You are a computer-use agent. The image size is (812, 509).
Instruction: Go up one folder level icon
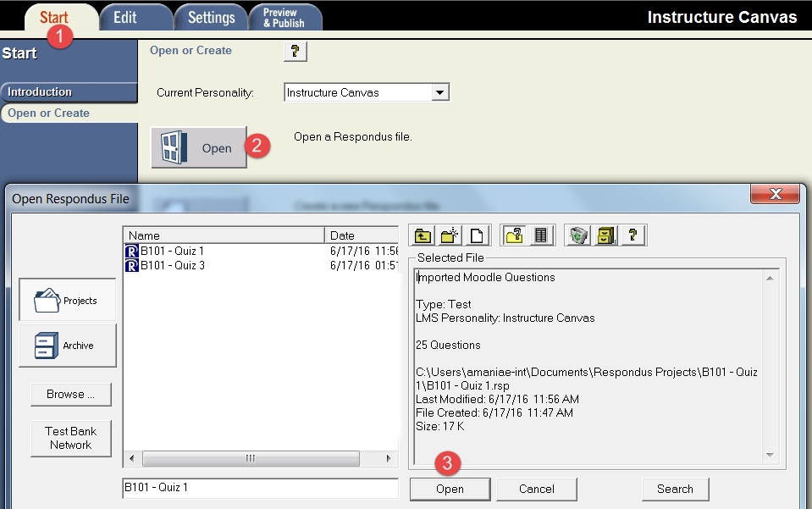423,236
